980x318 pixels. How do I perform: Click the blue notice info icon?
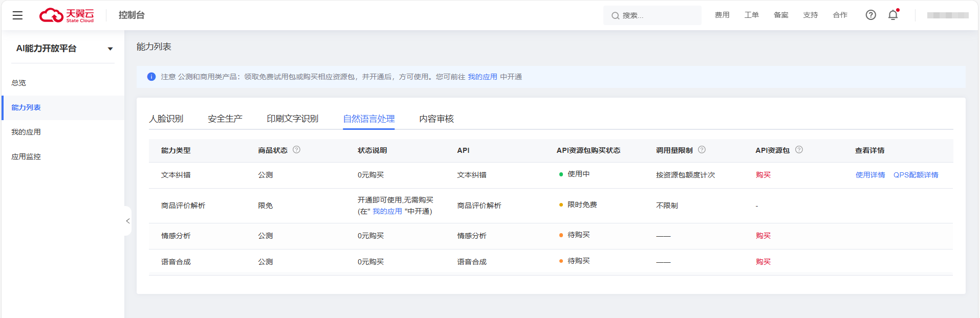click(x=151, y=77)
